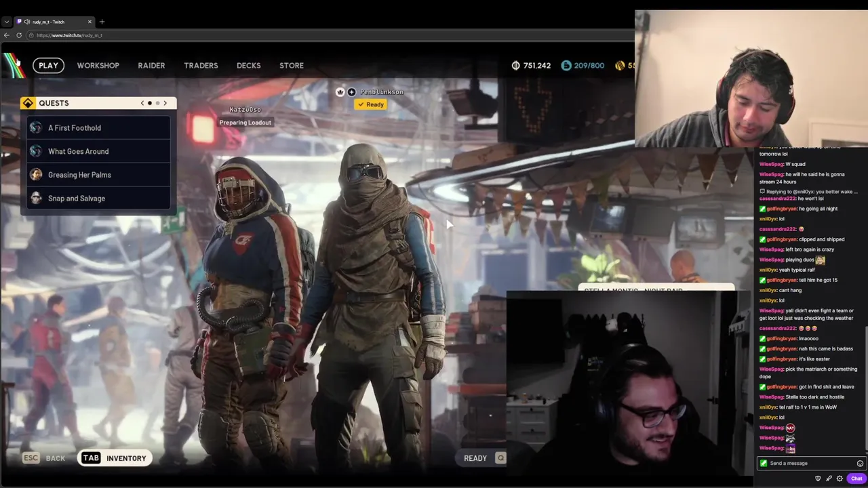
Task: Click the stash capacity icon near 209/800
Action: point(566,66)
